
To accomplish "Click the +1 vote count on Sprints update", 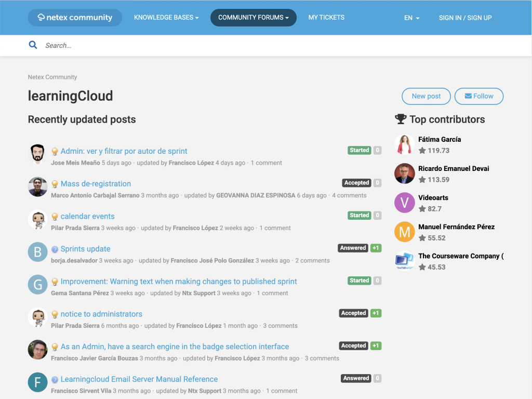I will click(x=376, y=248).
